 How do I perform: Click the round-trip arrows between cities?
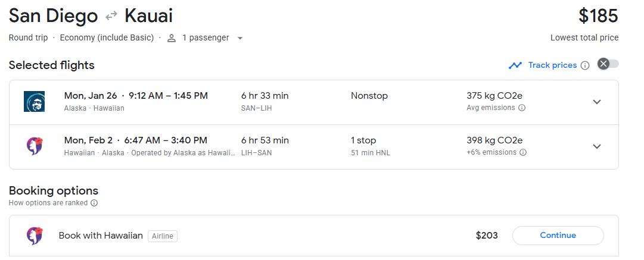click(111, 17)
